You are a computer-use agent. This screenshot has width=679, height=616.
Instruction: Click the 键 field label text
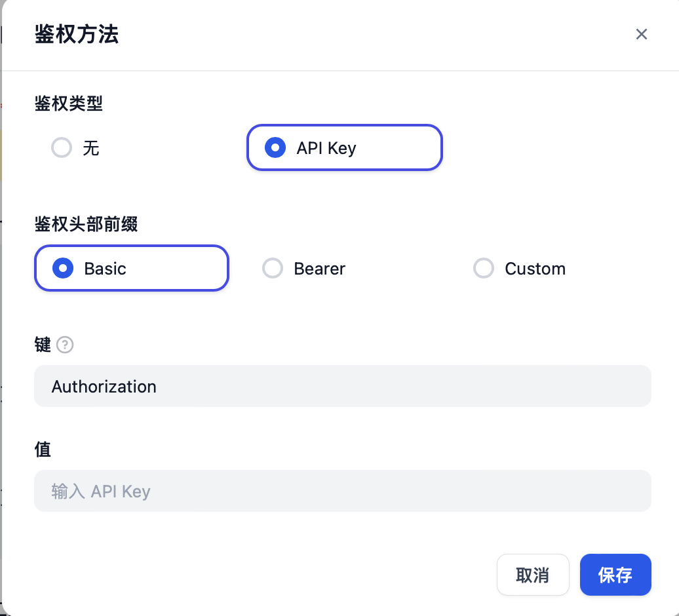point(43,345)
